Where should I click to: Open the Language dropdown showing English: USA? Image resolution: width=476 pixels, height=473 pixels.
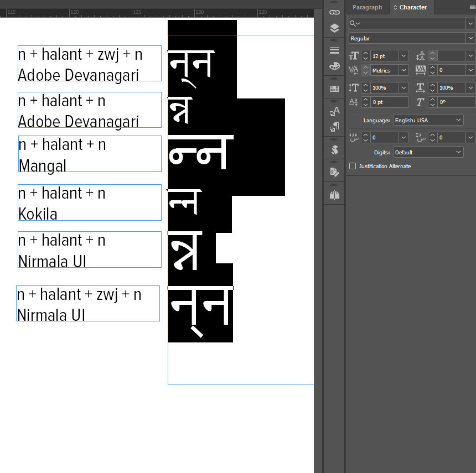point(428,120)
